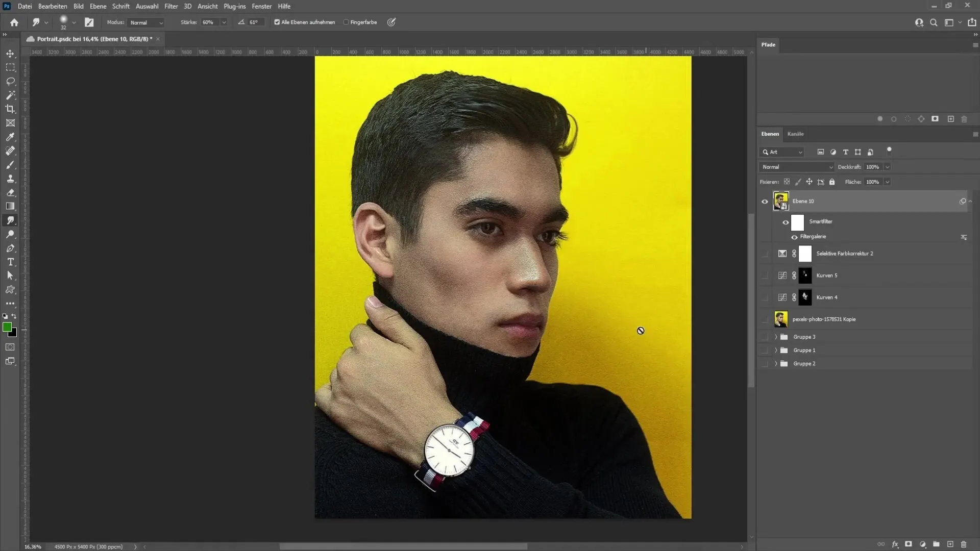The image size is (980, 551).
Task: Expand Gruppe 3 layer group
Action: click(x=776, y=336)
